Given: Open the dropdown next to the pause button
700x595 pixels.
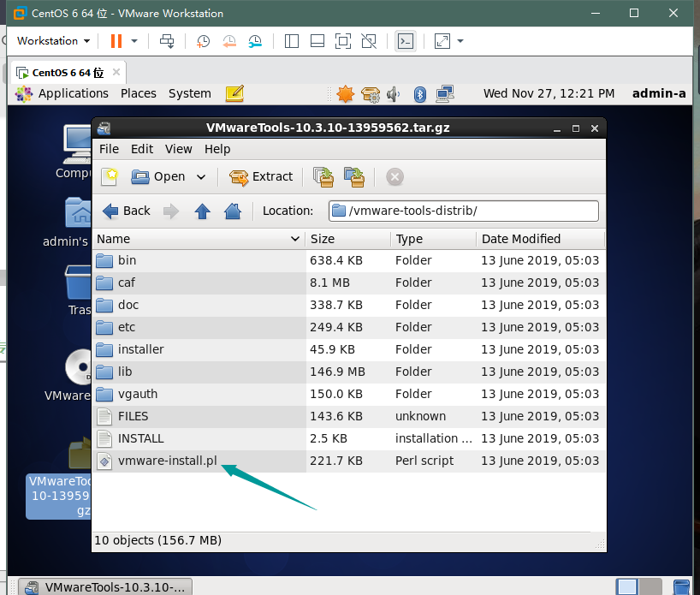Looking at the screenshot, I should [x=134, y=41].
